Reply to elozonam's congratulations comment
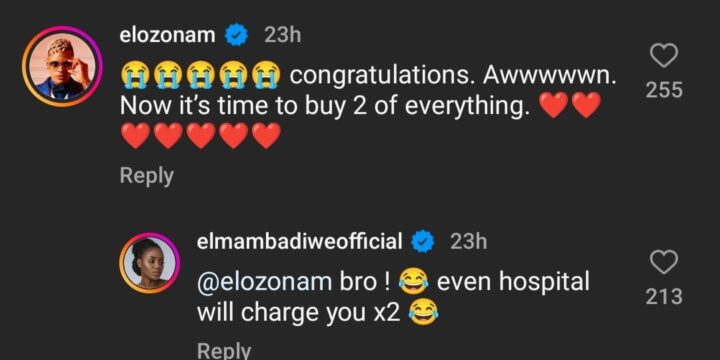The height and width of the screenshot is (360, 720). pos(146,176)
